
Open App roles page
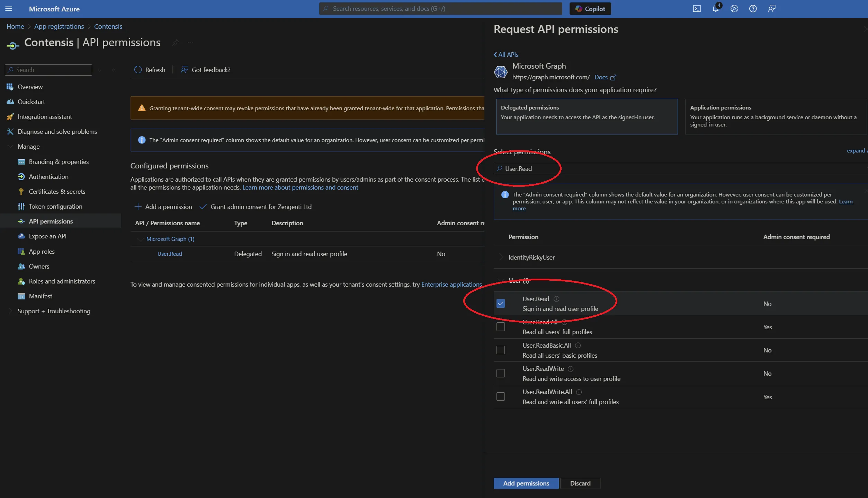pyautogui.click(x=42, y=251)
